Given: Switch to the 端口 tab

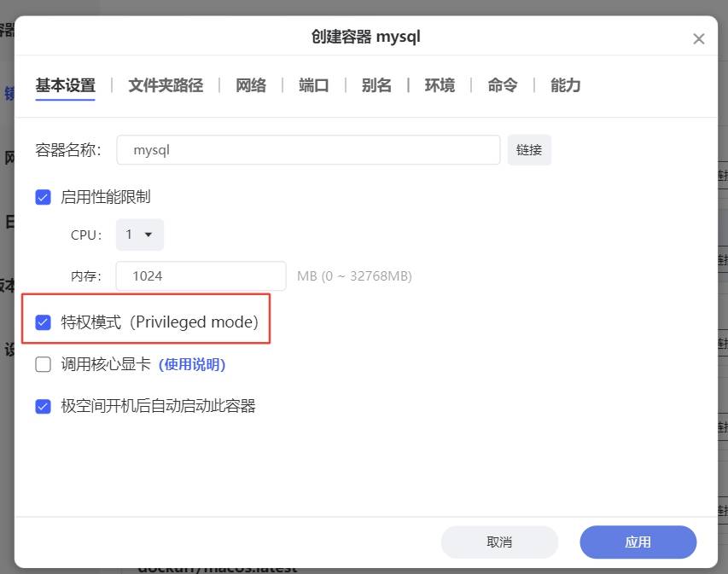Looking at the screenshot, I should click(313, 85).
